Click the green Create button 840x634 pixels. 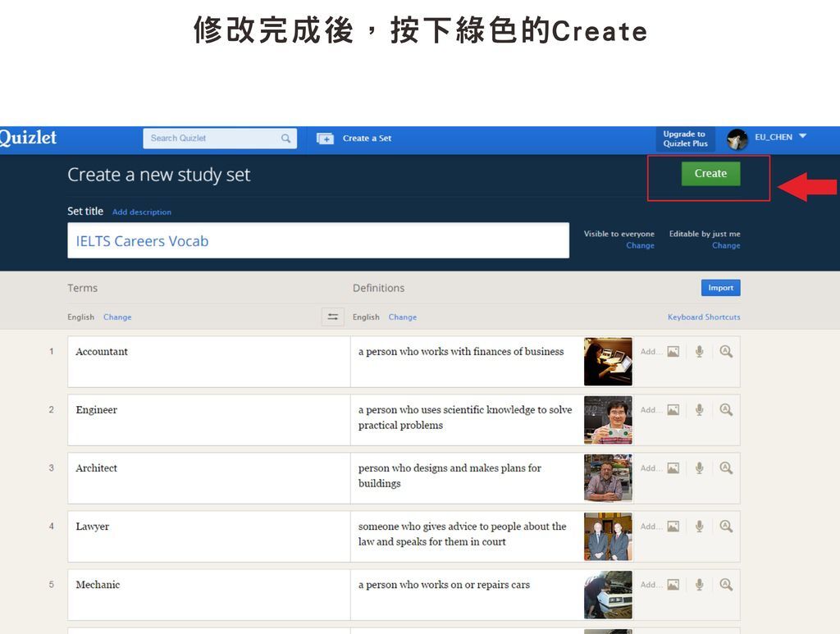pyautogui.click(x=710, y=174)
